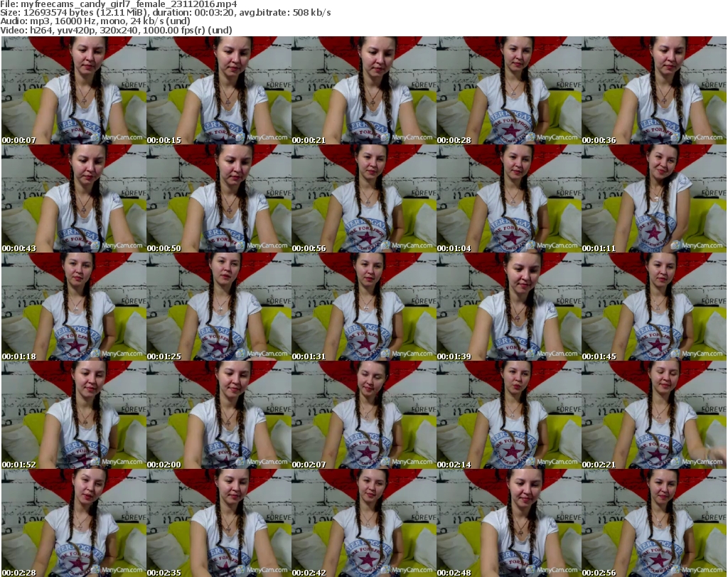Open the 00:01:11 preview frame
The width and height of the screenshot is (728, 577).
pos(654,198)
